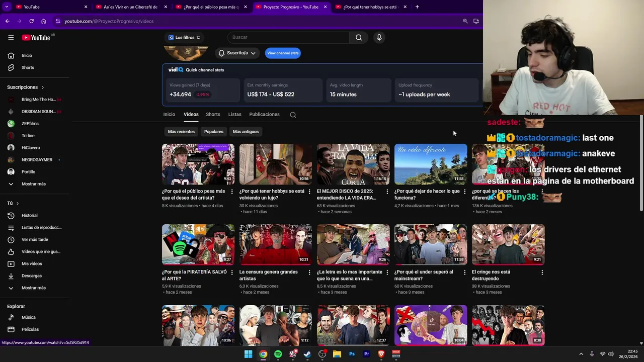The image size is (644, 362).
Task: Open the Suscrito/a notification dropdown
Action: click(x=237, y=53)
